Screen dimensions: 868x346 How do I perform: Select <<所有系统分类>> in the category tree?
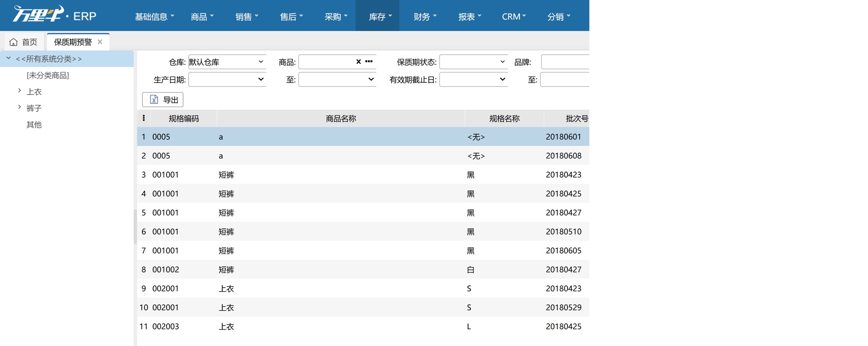pyautogui.click(x=48, y=59)
